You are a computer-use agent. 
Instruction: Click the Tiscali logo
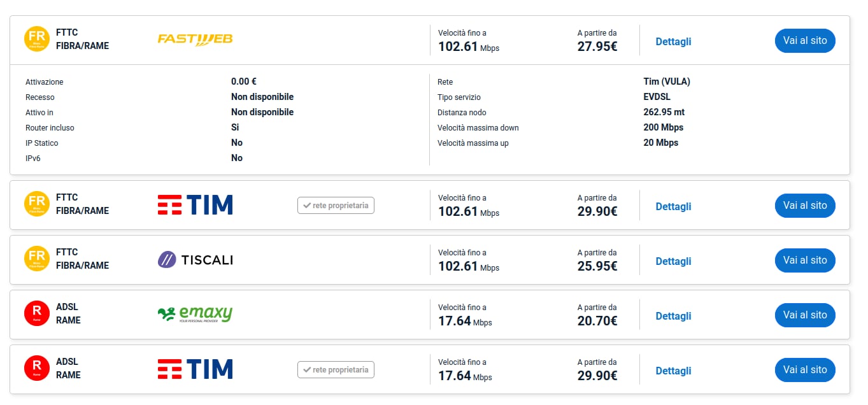tap(195, 260)
